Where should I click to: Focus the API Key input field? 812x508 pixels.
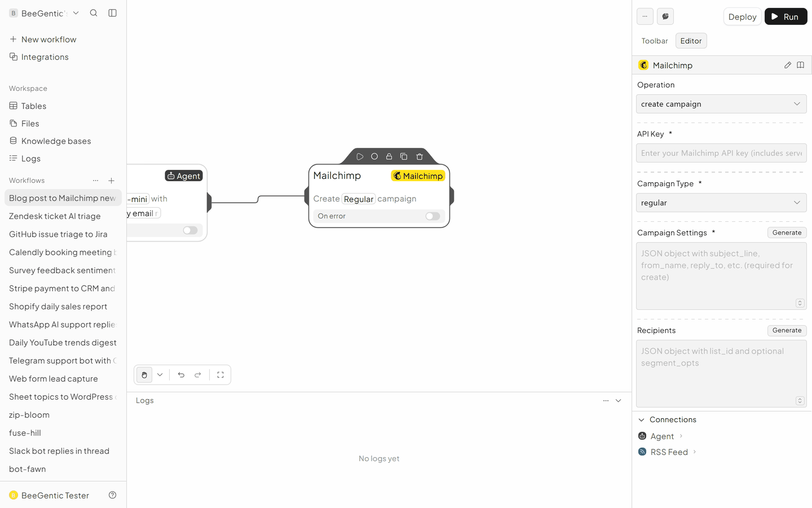tap(721, 153)
